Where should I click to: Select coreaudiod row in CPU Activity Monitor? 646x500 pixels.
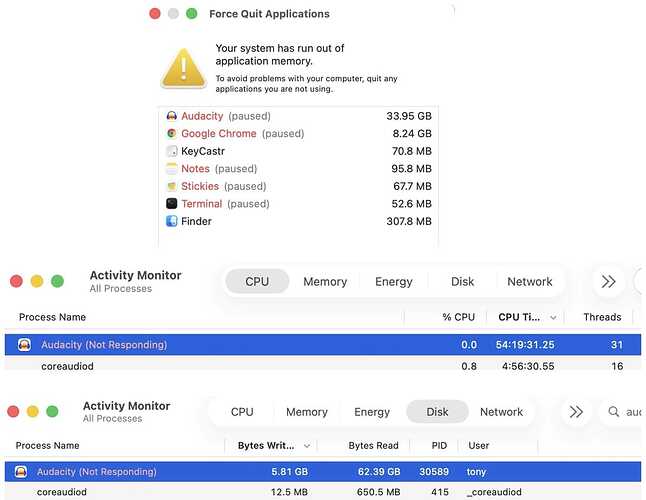pyautogui.click(x=323, y=366)
